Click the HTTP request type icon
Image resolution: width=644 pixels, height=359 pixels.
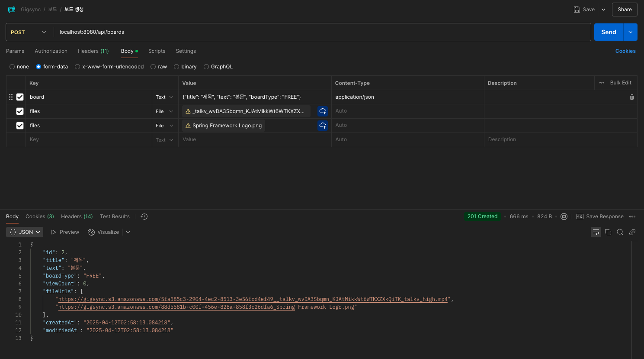coord(12,9)
